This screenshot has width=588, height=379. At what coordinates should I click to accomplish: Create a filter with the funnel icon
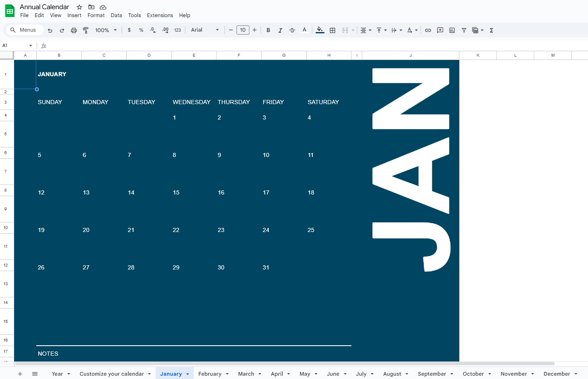pos(463,30)
